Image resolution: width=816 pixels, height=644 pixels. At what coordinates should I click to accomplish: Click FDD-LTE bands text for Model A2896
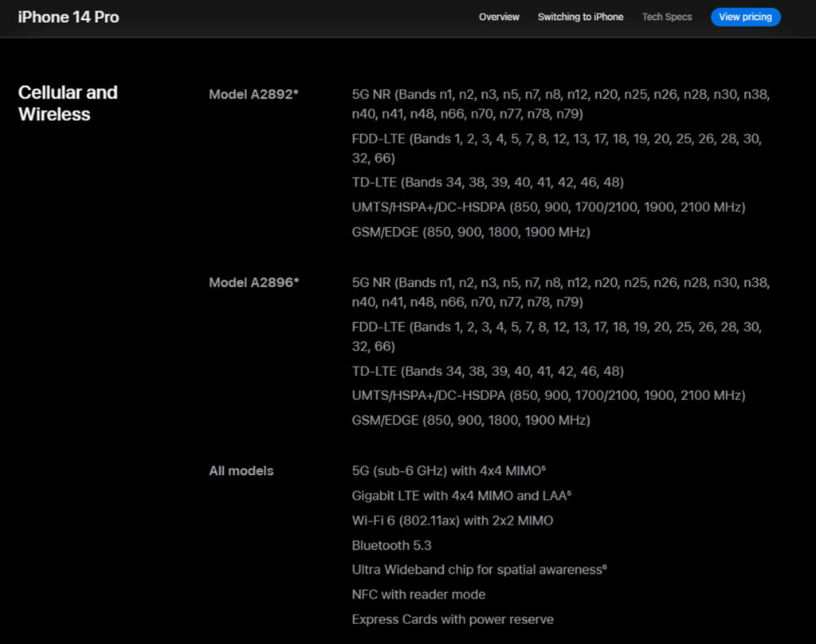coord(556,337)
